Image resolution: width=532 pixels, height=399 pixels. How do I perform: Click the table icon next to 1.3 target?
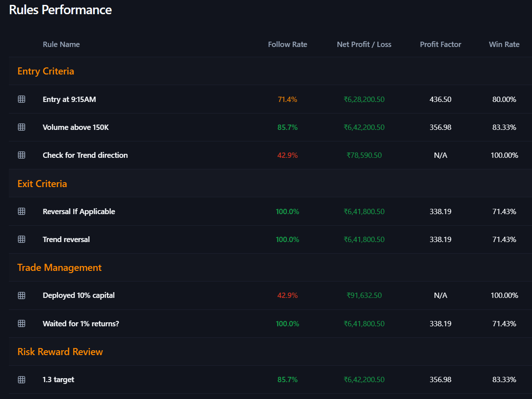click(x=21, y=379)
